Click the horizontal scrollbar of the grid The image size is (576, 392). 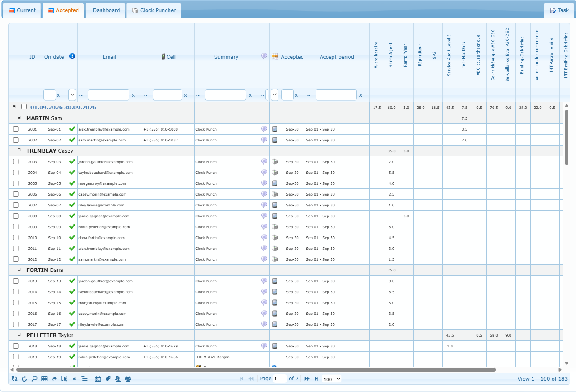tap(256, 369)
